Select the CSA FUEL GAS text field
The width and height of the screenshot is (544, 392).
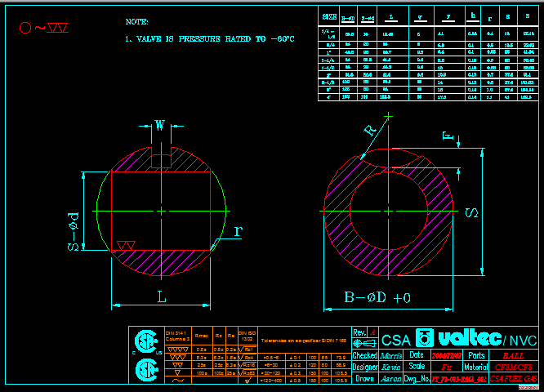click(513, 379)
